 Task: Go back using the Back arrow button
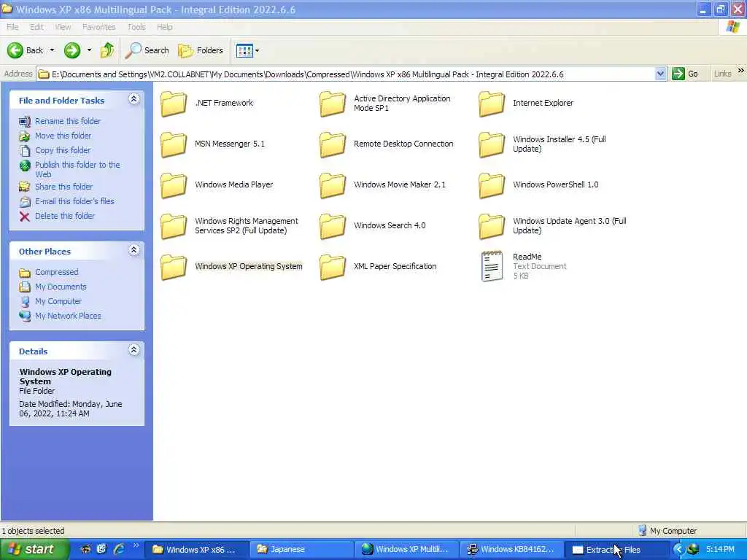coord(26,50)
